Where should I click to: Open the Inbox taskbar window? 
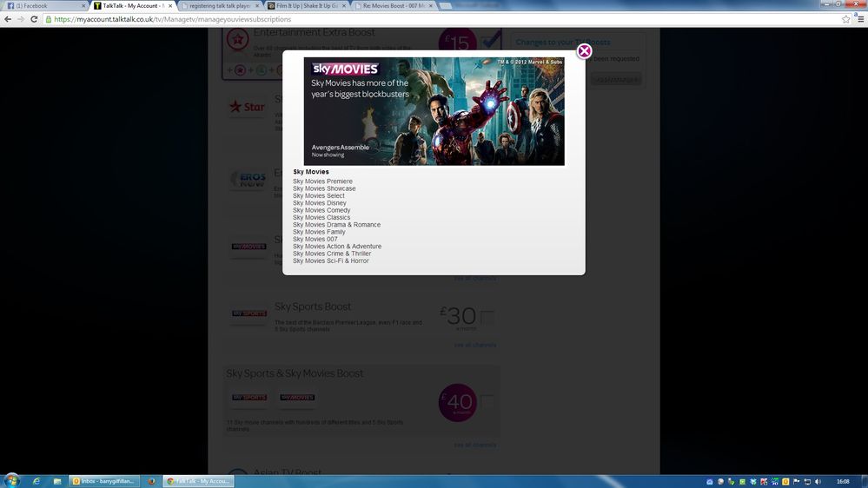(x=104, y=480)
